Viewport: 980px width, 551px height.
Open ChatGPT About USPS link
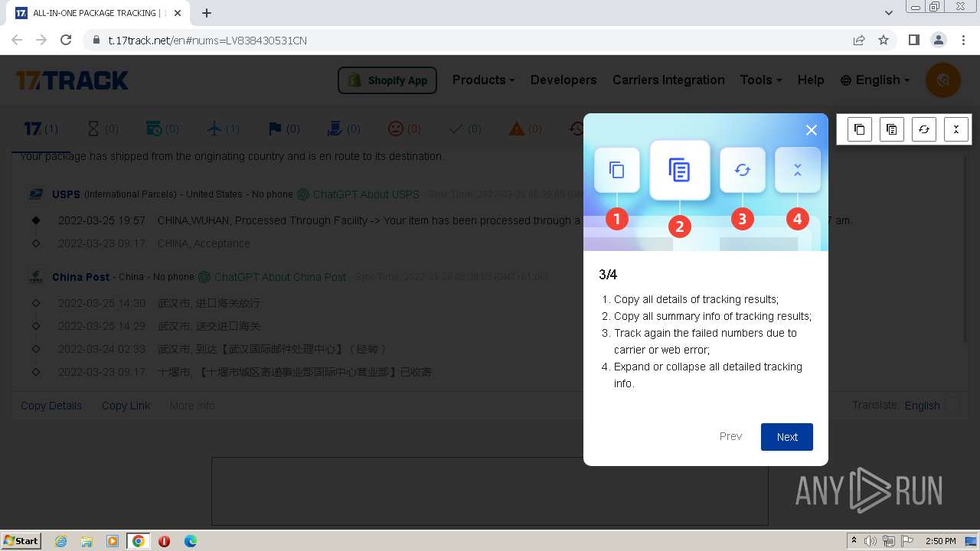(358, 194)
